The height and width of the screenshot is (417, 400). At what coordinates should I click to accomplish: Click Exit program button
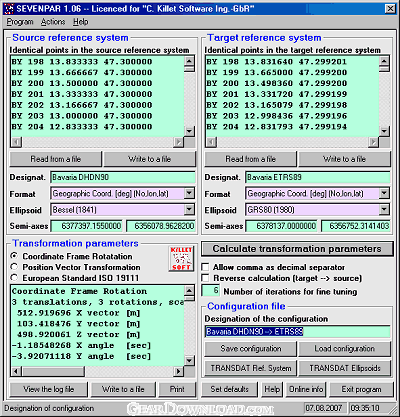click(x=361, y=389)
